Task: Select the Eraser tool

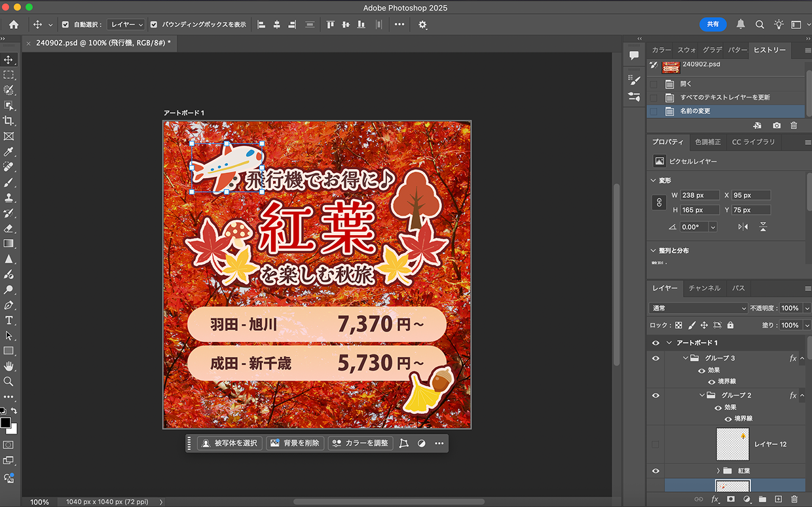Action: pos(9,228)
